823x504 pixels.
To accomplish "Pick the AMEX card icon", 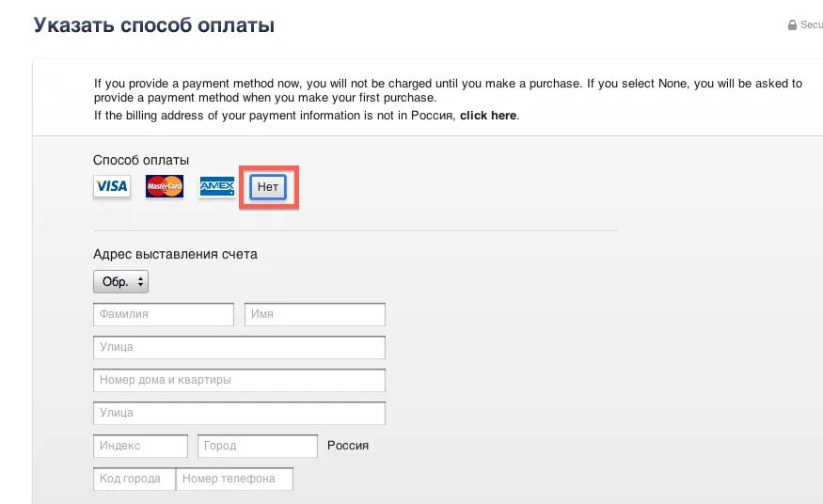I will (216, 186).
